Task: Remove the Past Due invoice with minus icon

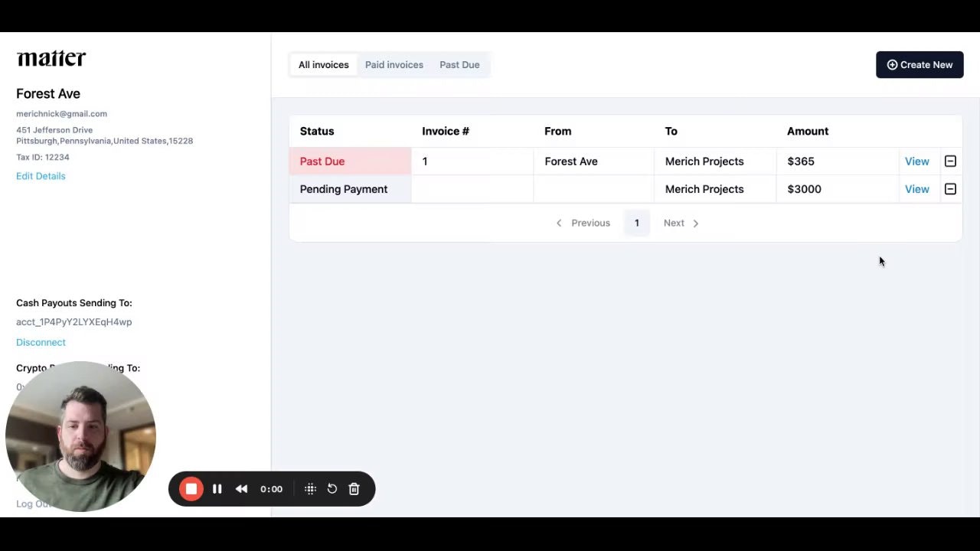Action: [950, 161]
